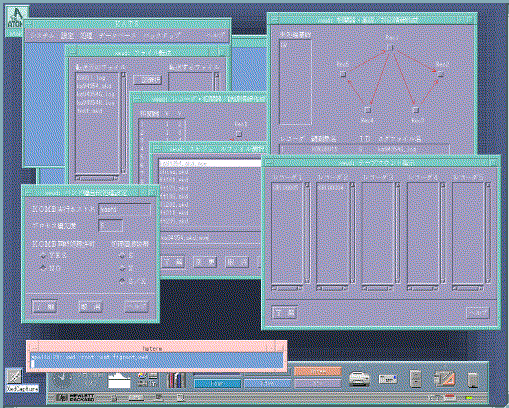Open window menu of hpterm window

coord(31,348)
